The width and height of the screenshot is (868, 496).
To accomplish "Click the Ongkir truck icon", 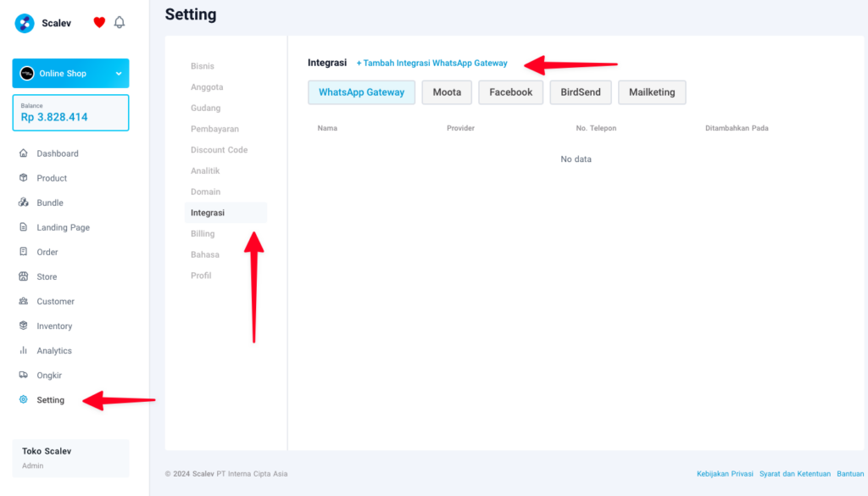I will coord(23,375).
